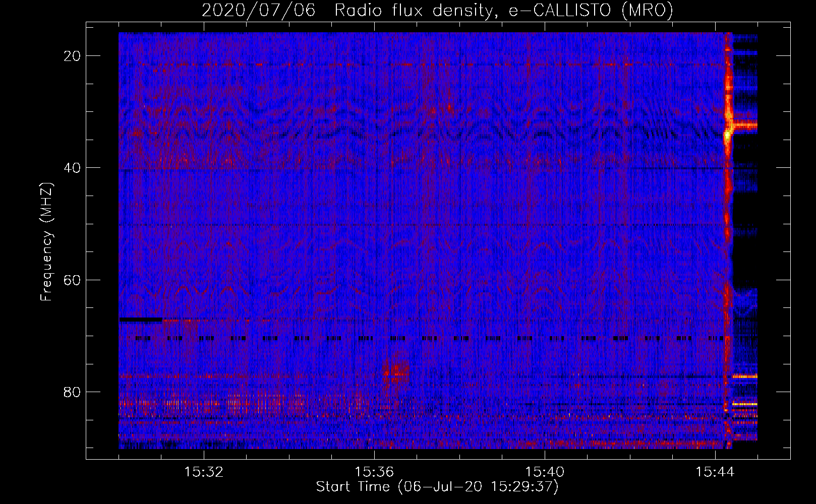Click the plot title 'Radio flux density, e-CALLISTO (MRO)'
Viewport: 816px width, 504px height.
[x=503, y=11]
